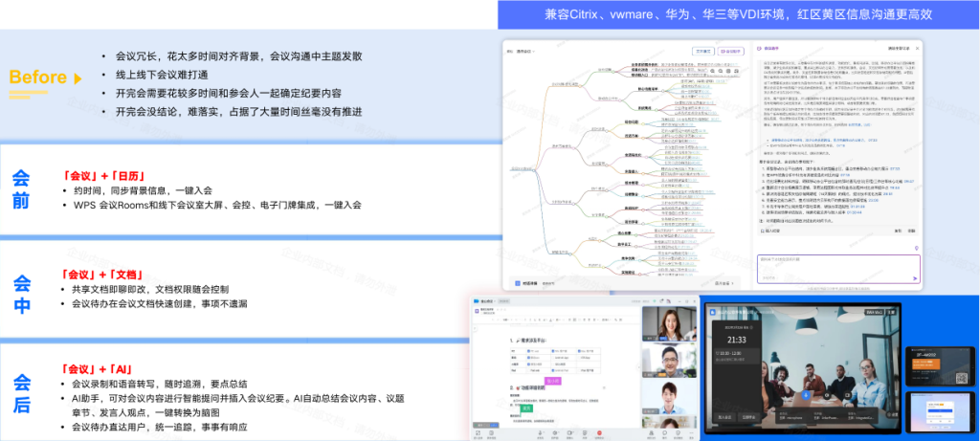980x441 pixels.
Task: Click the camera button on room screen
Action: pyautogui.click(x=827, y=395)
